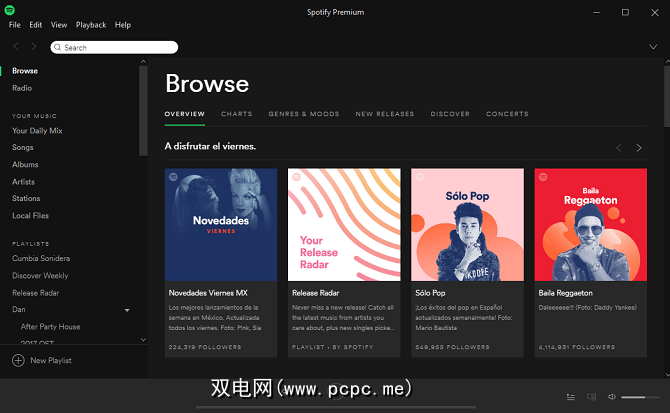670x413 pixels.
Task: Mute using the volume speaker icon
Action: click(x=612, y=397)
